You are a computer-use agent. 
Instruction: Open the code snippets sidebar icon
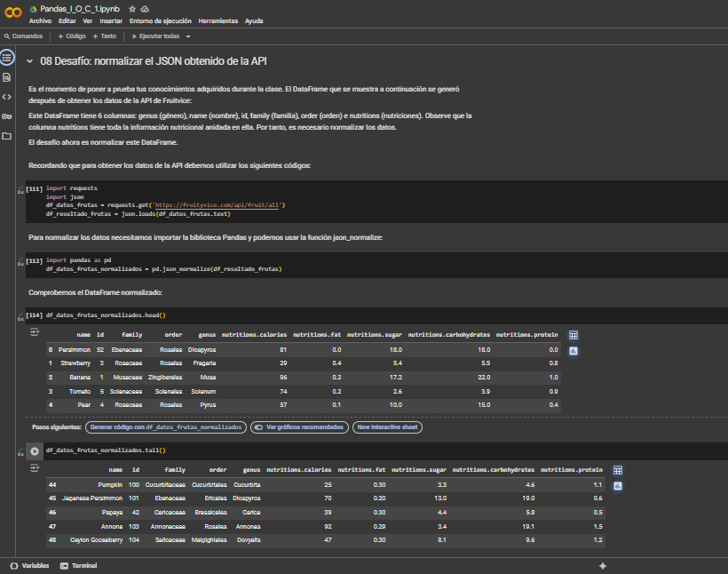pyautogui.click(x=7, y=97)
